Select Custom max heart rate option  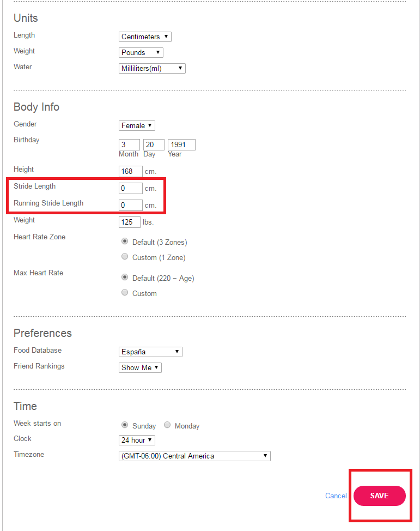(125, 293)
